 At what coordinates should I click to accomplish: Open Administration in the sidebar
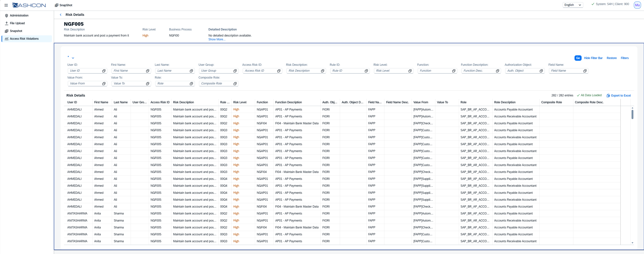click(19, 16)
